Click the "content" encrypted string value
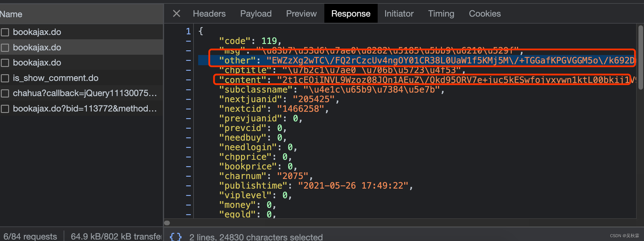The height and width of the screenshot is (241, 644). click(456, 80)
